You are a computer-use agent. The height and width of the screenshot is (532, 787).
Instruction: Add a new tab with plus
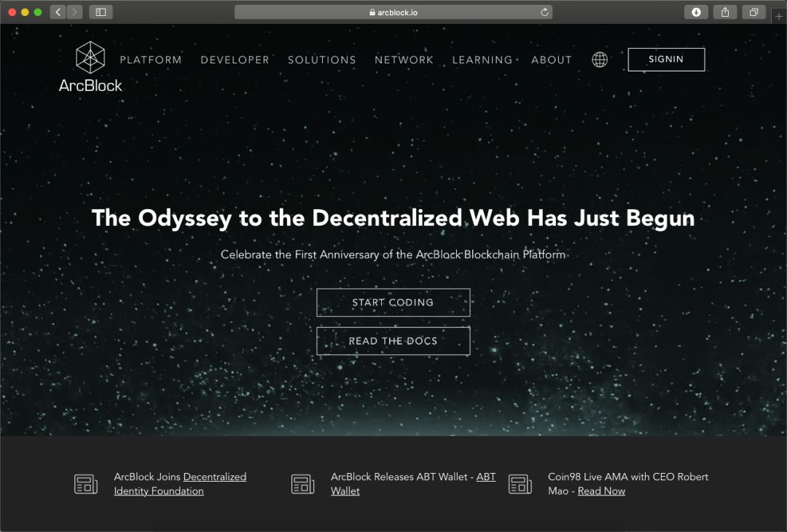click(x=778, y=15)
